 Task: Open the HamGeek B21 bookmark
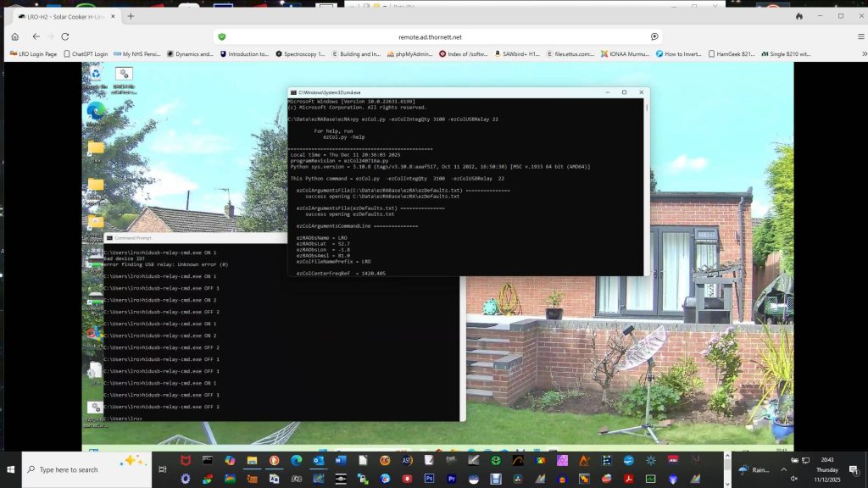pyautogui.click(x=729, y=54)
